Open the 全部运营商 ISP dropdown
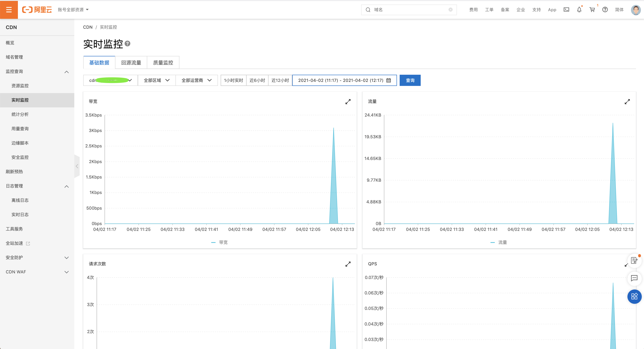 coord(196,80)
